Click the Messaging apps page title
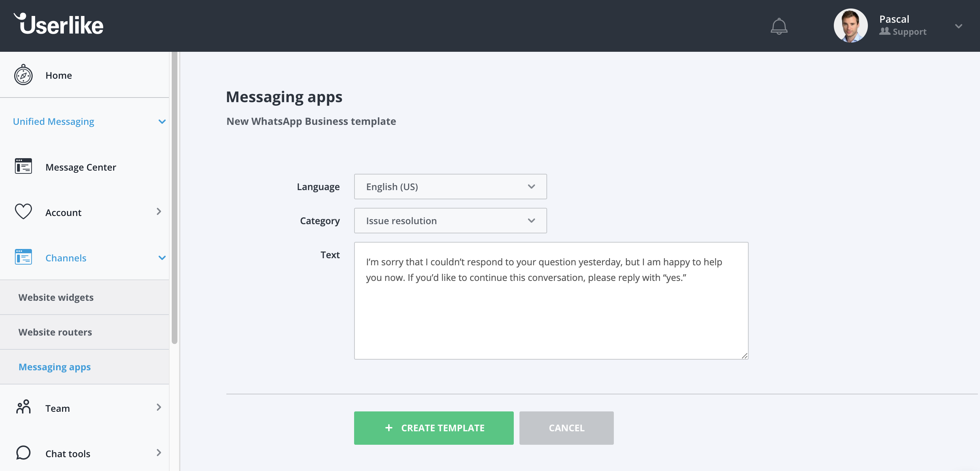The width and height of the screenshot is (980, 471). click(284, 97)
